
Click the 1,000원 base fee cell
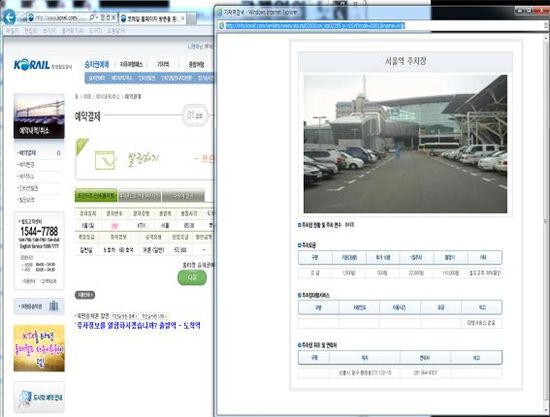(349, 273)
